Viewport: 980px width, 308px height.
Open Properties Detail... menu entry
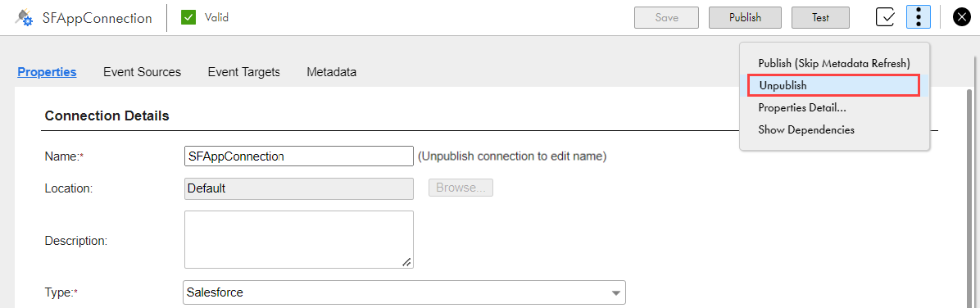coord(802,107)
